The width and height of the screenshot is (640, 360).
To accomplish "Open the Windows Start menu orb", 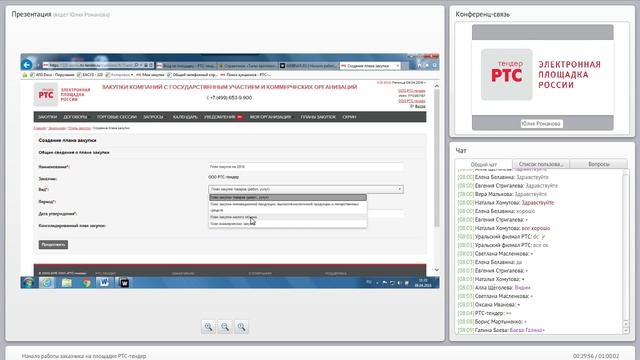I will coord(28,282).
